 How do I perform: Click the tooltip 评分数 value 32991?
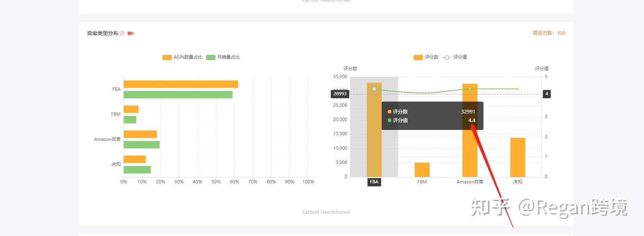tap(468, 112)
